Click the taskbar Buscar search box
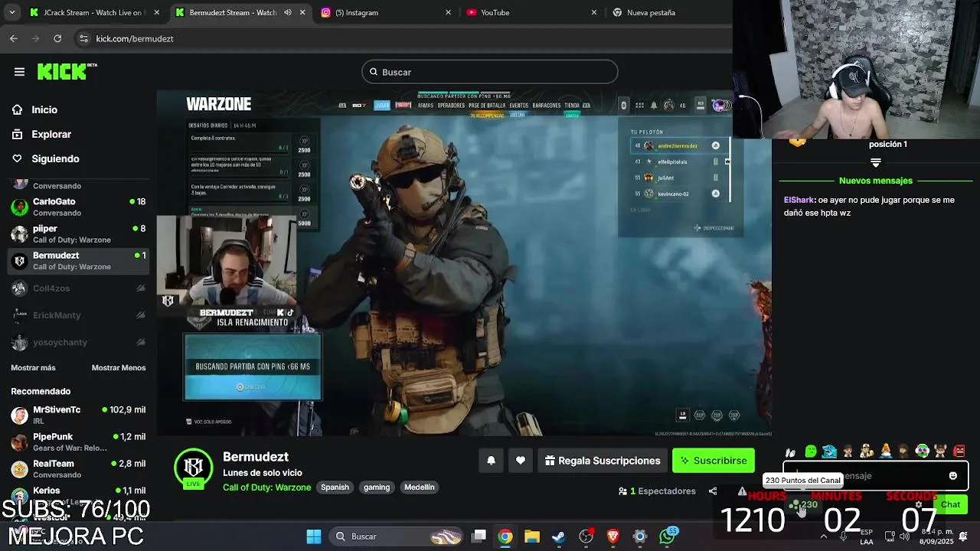This screenshot has width=980, height=551. click(x=397, y=536)
